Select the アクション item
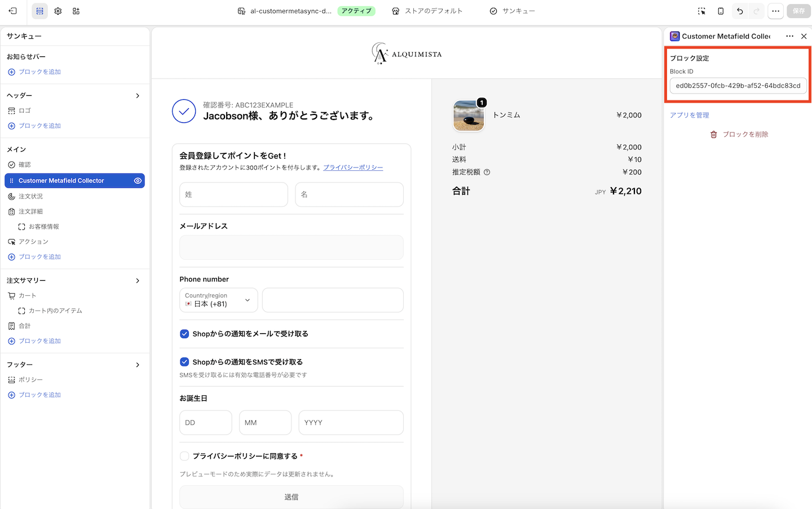The height and width of the screenshot is (509, 812). [28, 241]
